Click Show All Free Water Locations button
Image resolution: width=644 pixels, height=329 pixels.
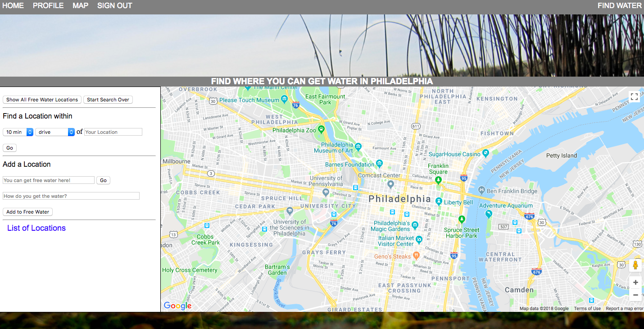click(x=42, y=100)
